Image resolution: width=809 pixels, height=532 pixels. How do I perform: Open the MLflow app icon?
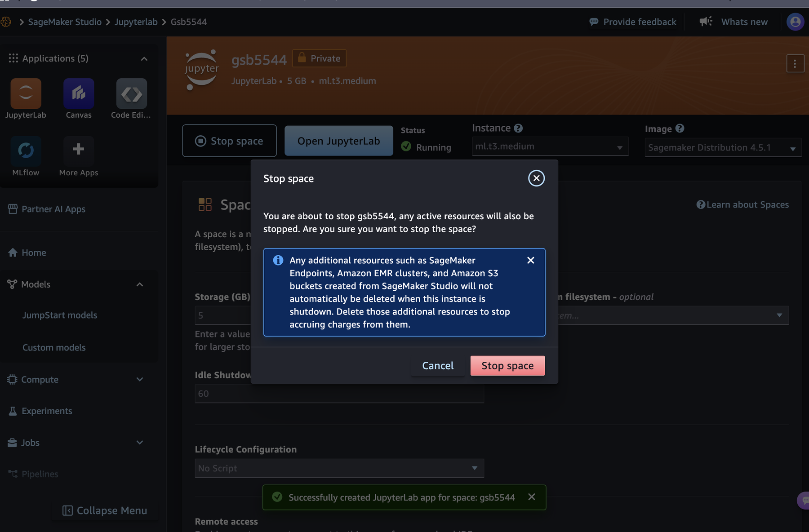[x=26, y=151]
